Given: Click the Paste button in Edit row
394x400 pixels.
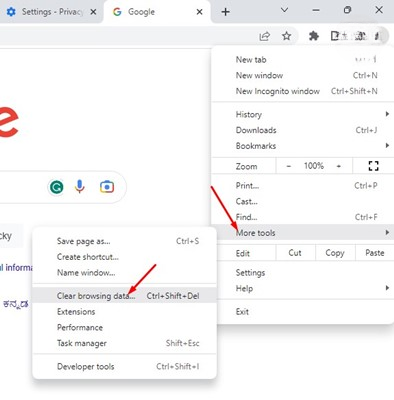Looking at the screenshot, I should click(375, 253).
